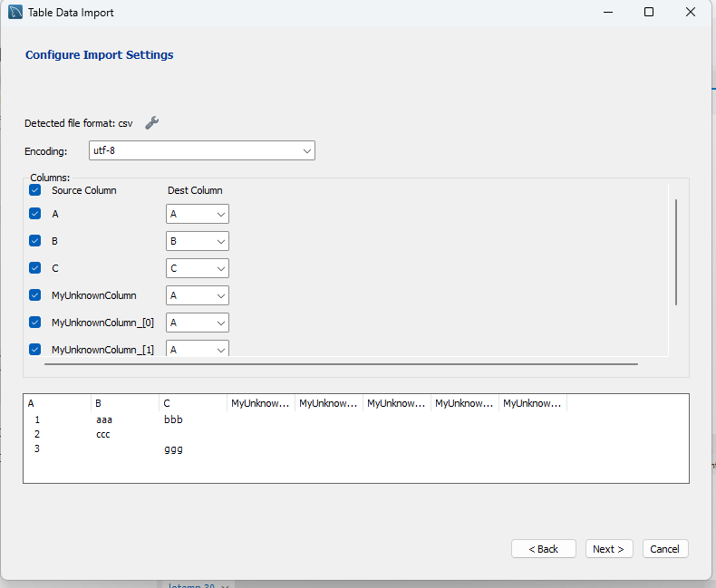716x588 pixels.
Task: Select preview row value 3
Action: pyautogui.click(x=37, y=448)
